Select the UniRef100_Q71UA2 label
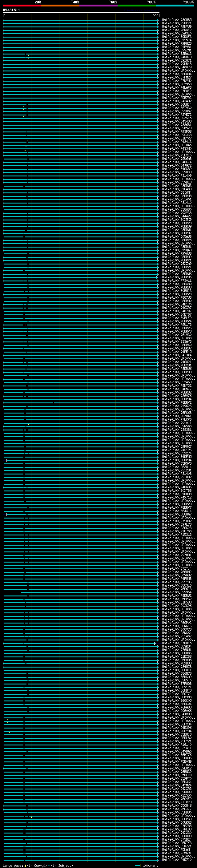The height and width of the screenshot is (868, 197). click(x=177, y=521)
